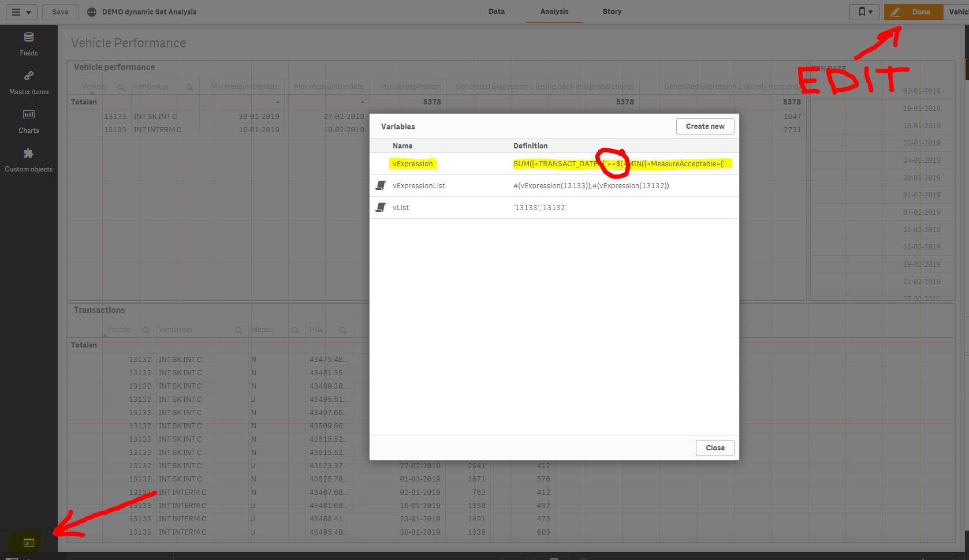Click Done to exit edit mode

click(x=914, y=12)
